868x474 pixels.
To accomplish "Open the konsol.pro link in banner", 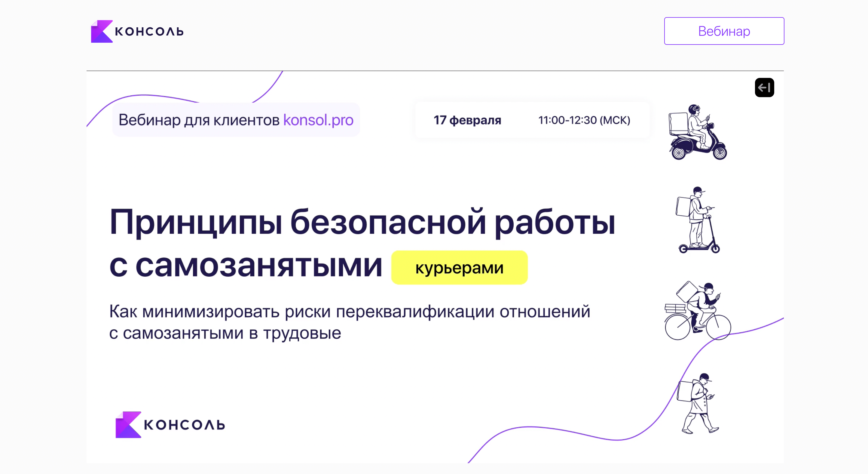I will pos(318,120).
